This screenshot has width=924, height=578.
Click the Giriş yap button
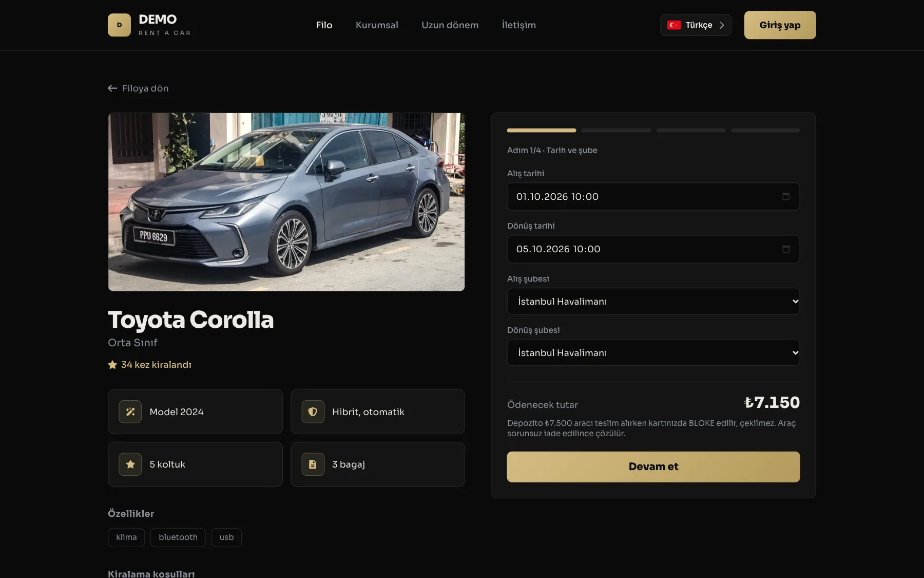coord(780,25)
